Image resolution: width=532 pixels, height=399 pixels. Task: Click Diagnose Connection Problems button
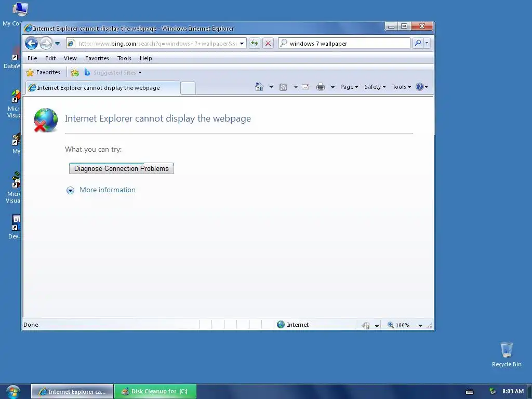pyautogui.click(x=122, y=169)
